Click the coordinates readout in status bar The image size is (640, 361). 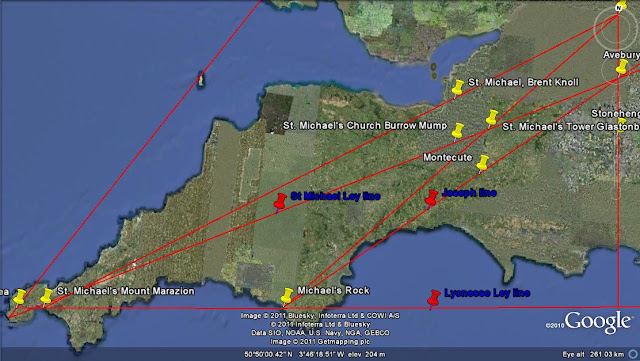pyautogui.click(x=315, y=354)
